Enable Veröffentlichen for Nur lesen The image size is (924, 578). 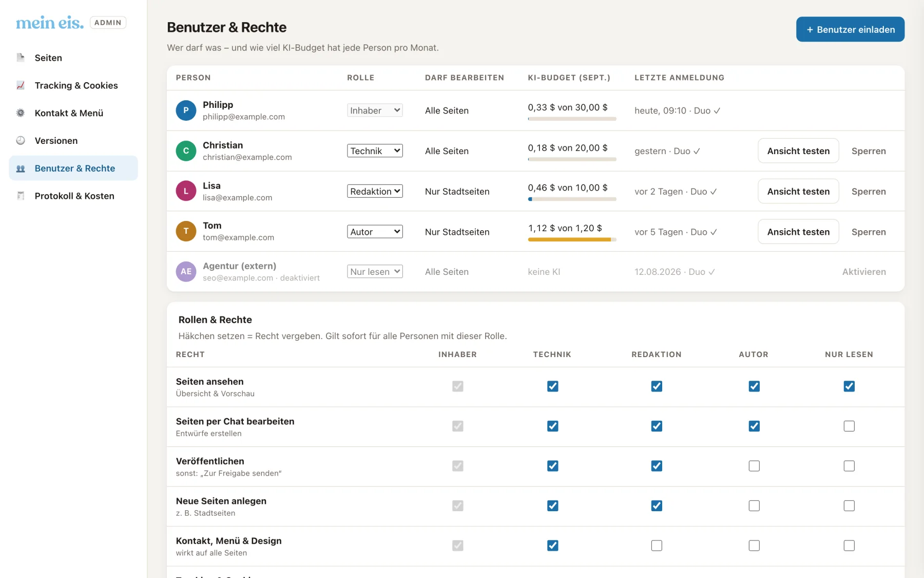tap(849, 466)
